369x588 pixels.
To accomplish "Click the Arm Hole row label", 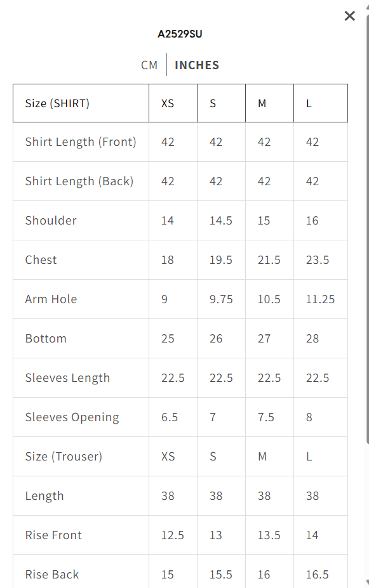I will [x=51, y=299].
